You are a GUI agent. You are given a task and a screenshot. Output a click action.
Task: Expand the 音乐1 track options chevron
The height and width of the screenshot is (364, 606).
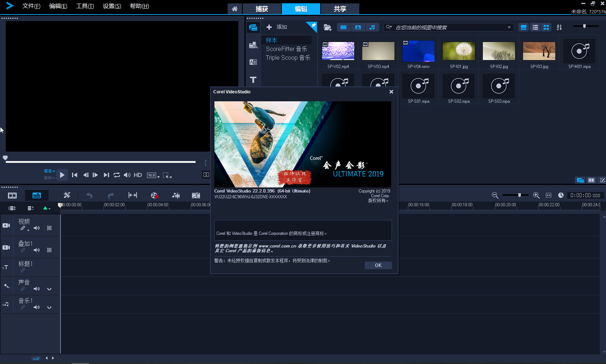tap(49, 307)
